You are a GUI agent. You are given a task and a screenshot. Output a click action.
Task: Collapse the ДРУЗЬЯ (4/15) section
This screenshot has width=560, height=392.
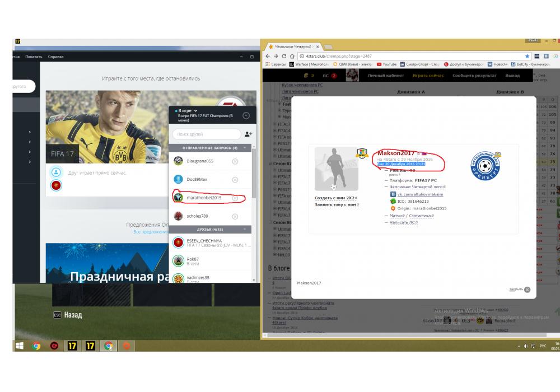click(x=245, y=230)
